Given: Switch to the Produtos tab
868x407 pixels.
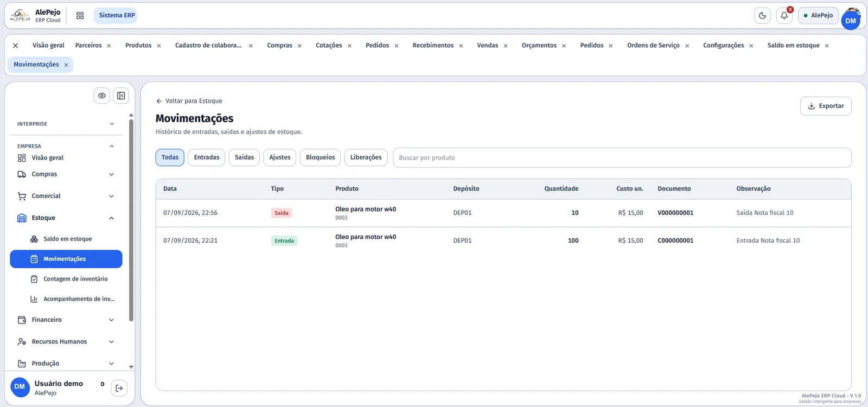Looking at the screenshot, I should pyautogui.click(x=138, y=46).
